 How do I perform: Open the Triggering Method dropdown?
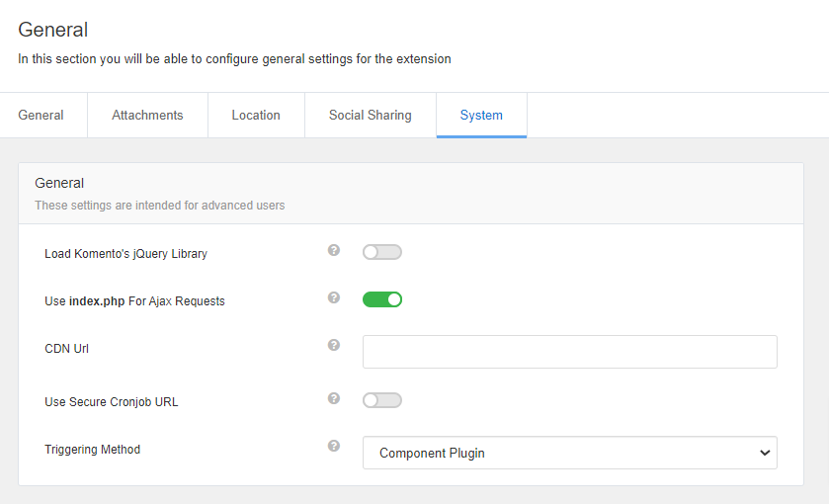pyautogui.click(x=570, y=453)
